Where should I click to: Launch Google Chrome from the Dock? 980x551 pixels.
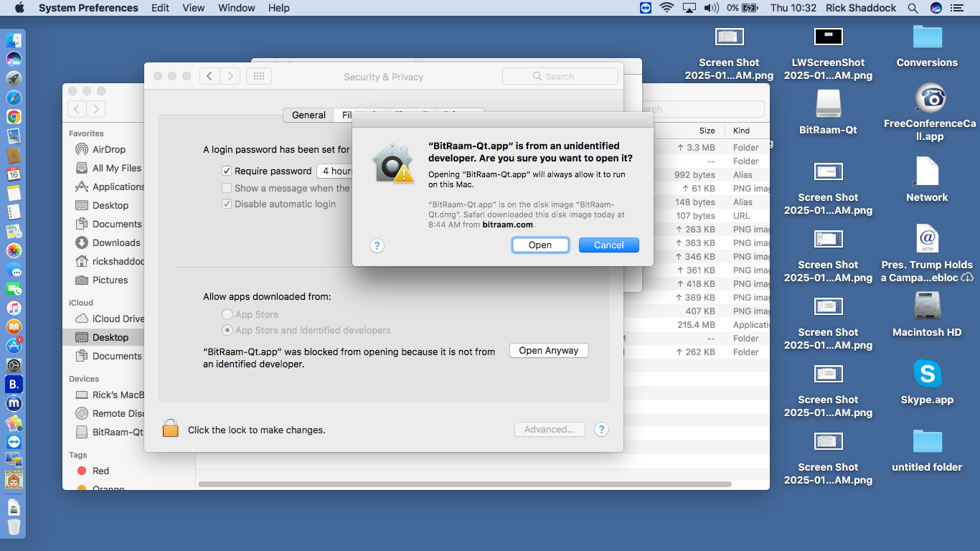[14, 116]
